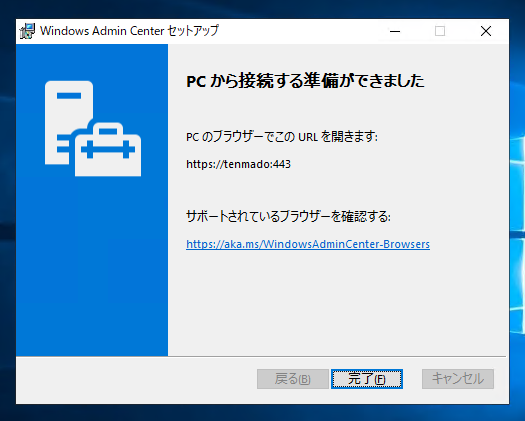The width and height of the screenshot is (525, 421).
Task: Click the server and toolbox logo
Action: pyautogui.click(x=93, y=128)
